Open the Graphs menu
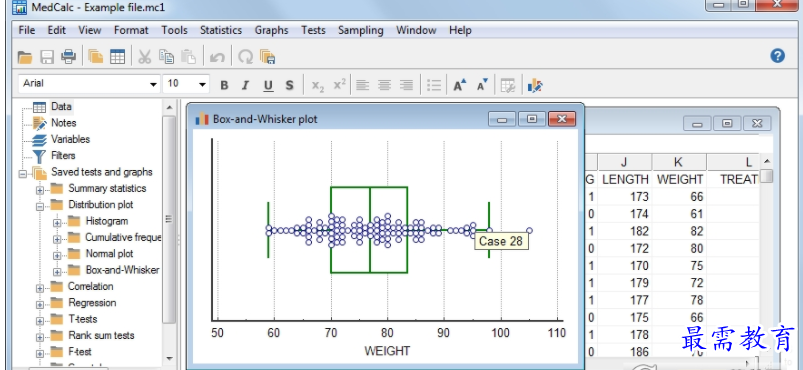This screenshot has height=370, width=803. point(271,30)
